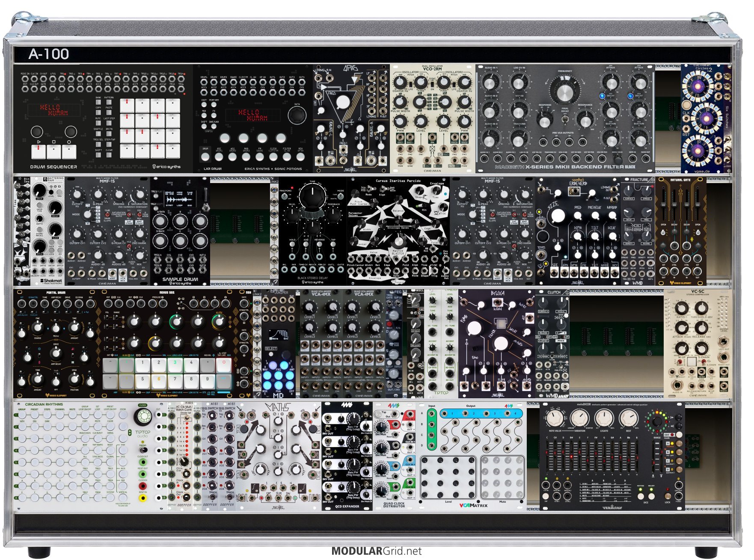Hit the stop button on Drum Sequencer
The image size is (754, 560).
point(53,151)
